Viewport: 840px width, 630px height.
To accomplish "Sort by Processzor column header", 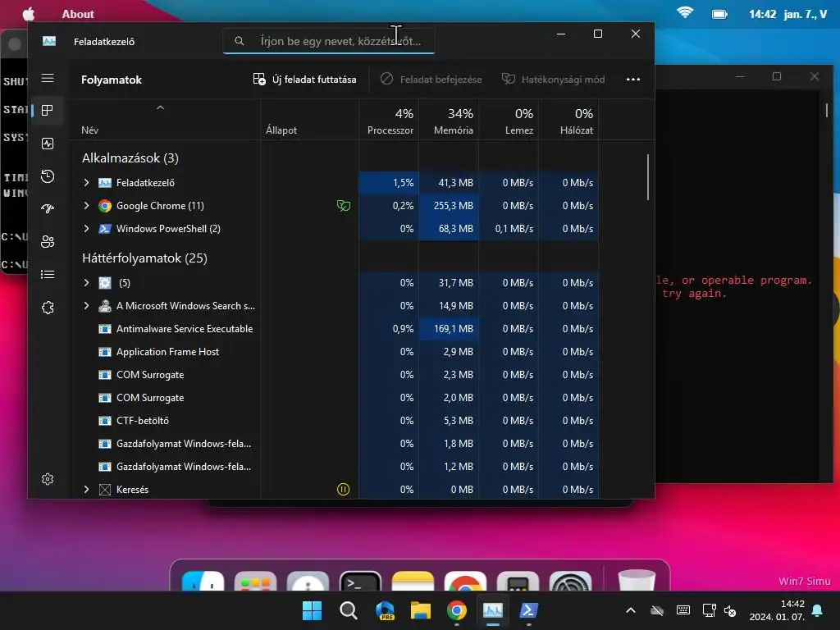I will (389, 121).
